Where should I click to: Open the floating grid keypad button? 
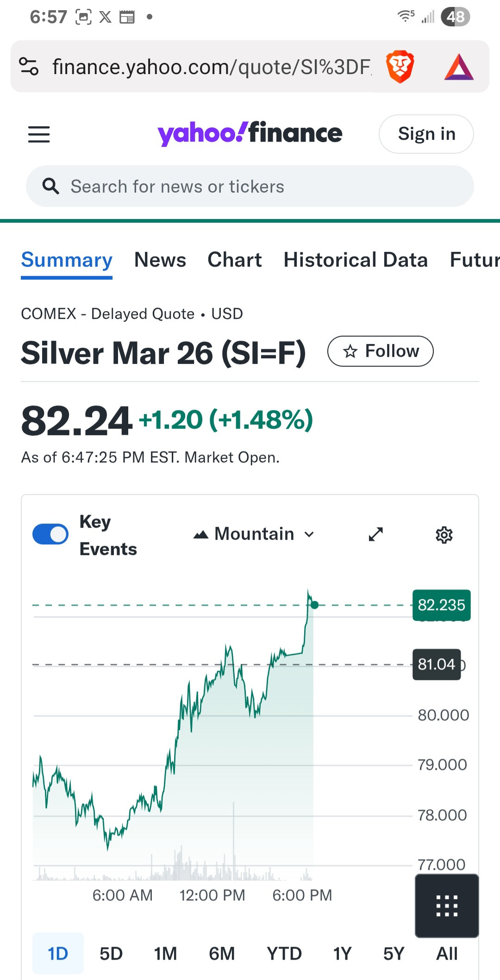(x=447, y=906)
